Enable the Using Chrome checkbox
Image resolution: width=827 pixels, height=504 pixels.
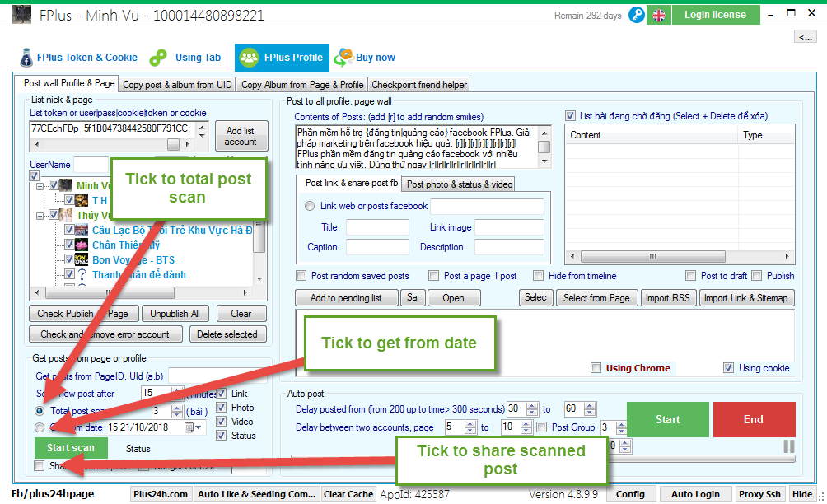coord(596,368)
